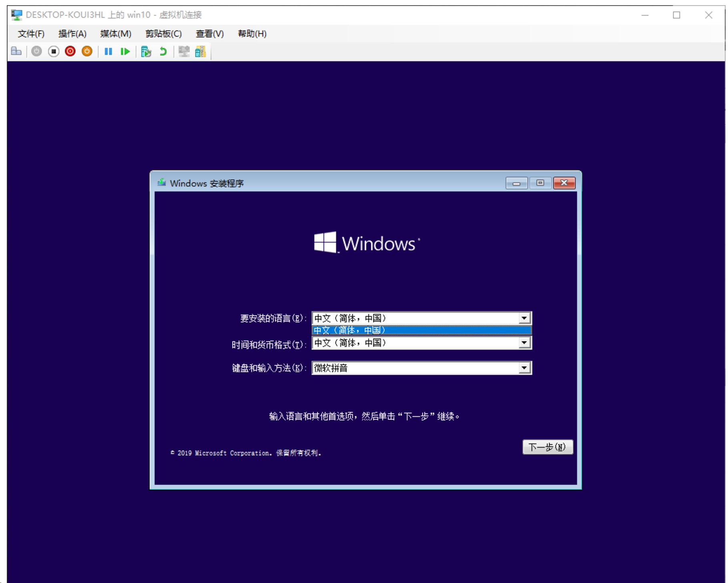Image resolution: width=728 pixels, height=583 pixels.
Task: Open the 文件(F) menu
Action: 31,34
